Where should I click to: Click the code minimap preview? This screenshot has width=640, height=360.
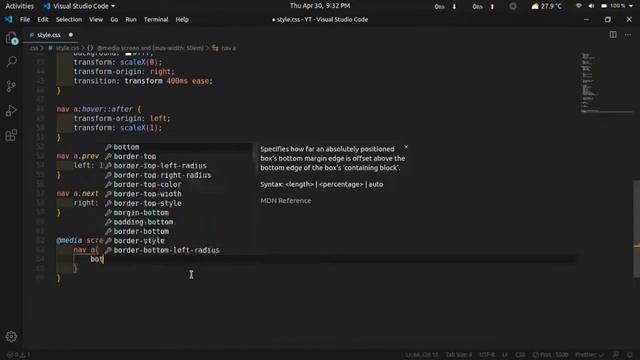606,83
